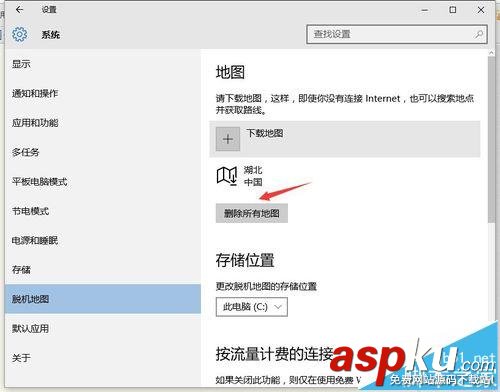Click the 更改脱机地图的存储位置 label
The width and height of the screenshot is (500, 392).
point(266,286)
